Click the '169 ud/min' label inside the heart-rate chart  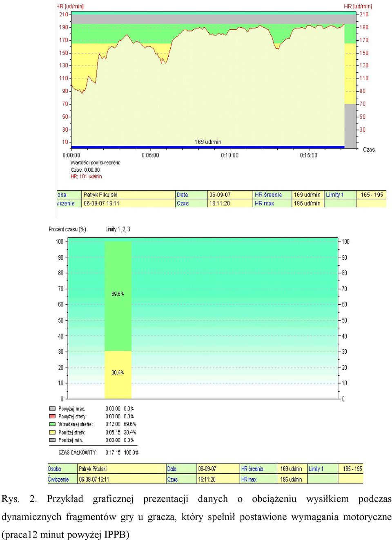point(208,142)
